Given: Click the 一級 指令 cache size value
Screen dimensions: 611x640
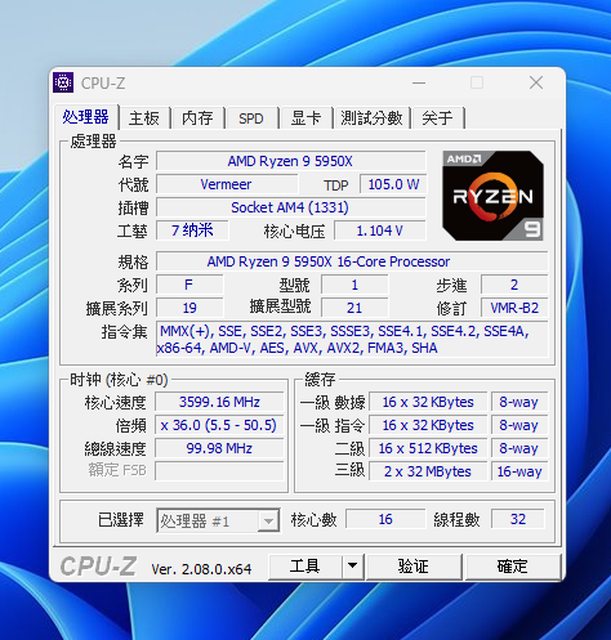Looking at the screenshot, I should click(428, 426).
